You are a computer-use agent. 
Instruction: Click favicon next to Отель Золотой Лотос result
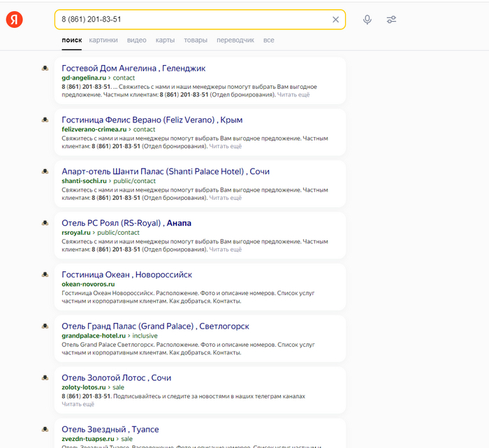pos(45,377)
